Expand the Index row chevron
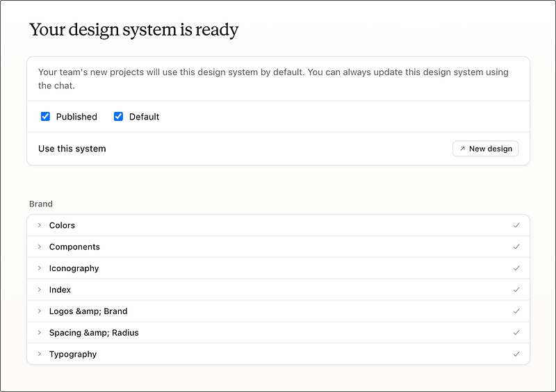556x392 pixels. (x=40, y=289)
